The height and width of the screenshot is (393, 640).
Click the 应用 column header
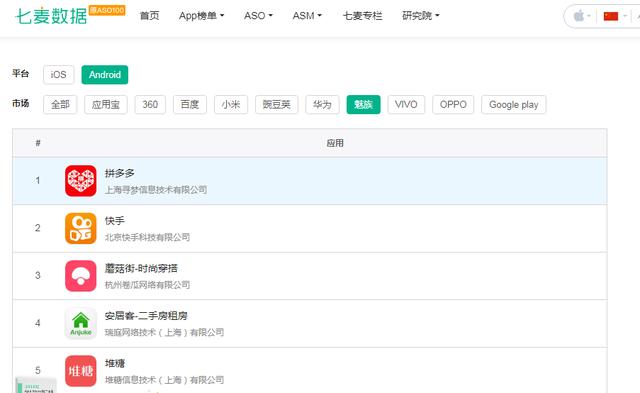[335, 143]
